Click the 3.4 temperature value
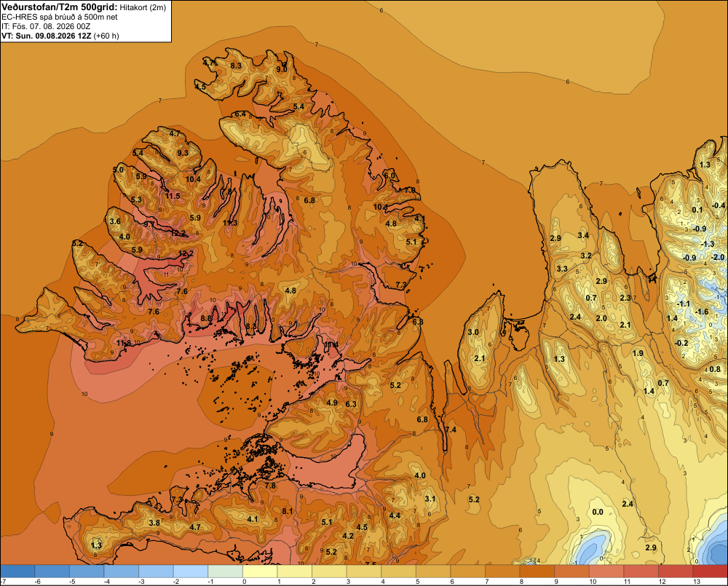The height and width of the screenshot is (586, 728). click(583, 235)
